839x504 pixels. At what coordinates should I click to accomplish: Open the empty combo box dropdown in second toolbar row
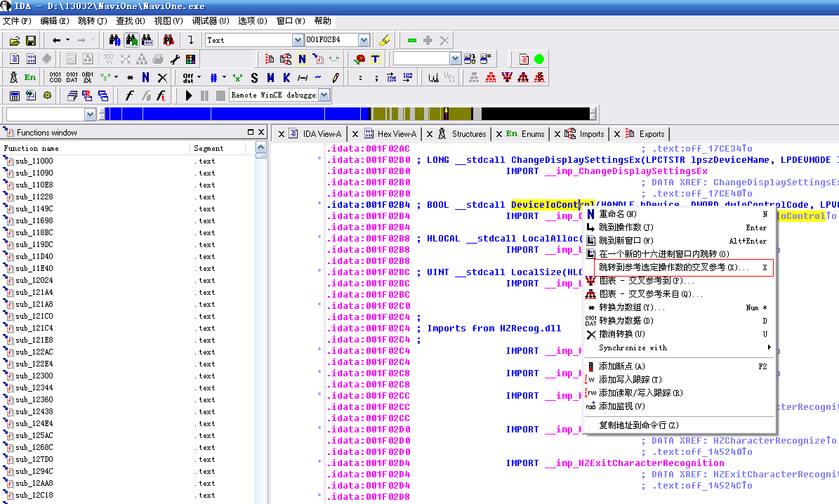(x=455, y=59)
